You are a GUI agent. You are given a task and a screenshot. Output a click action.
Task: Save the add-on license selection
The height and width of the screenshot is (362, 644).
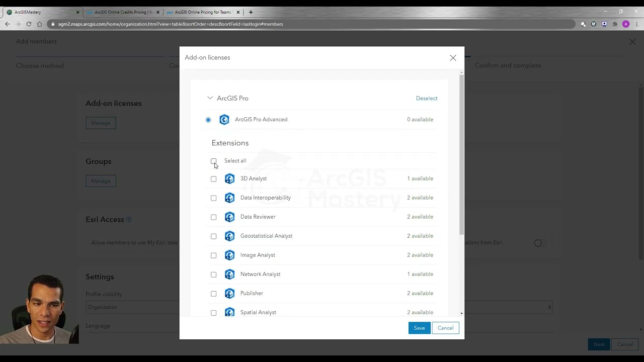(419, 328)
